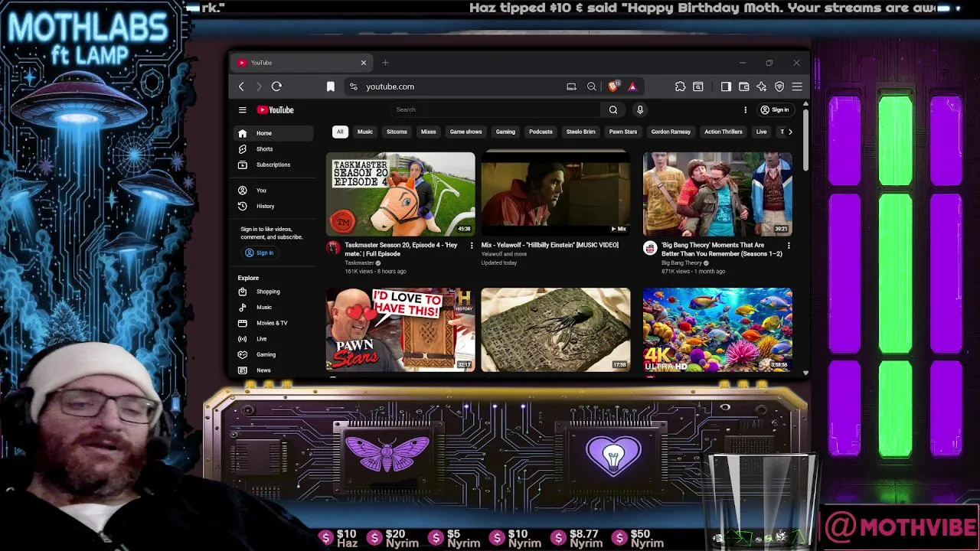
Task: Click the browser back arrow
Action: point(241,86)
